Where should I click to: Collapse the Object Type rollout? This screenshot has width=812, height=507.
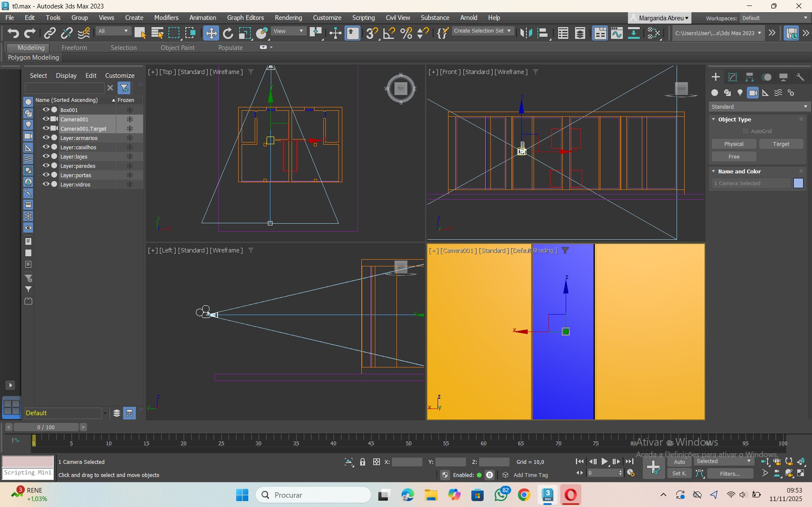coord(714,120)
